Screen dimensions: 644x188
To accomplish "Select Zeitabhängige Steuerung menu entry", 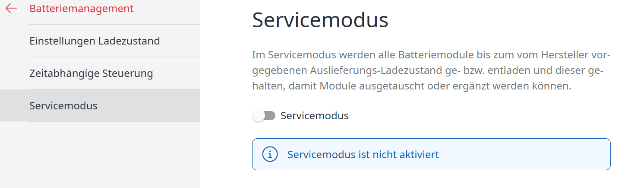I will (x=91, y=73).
